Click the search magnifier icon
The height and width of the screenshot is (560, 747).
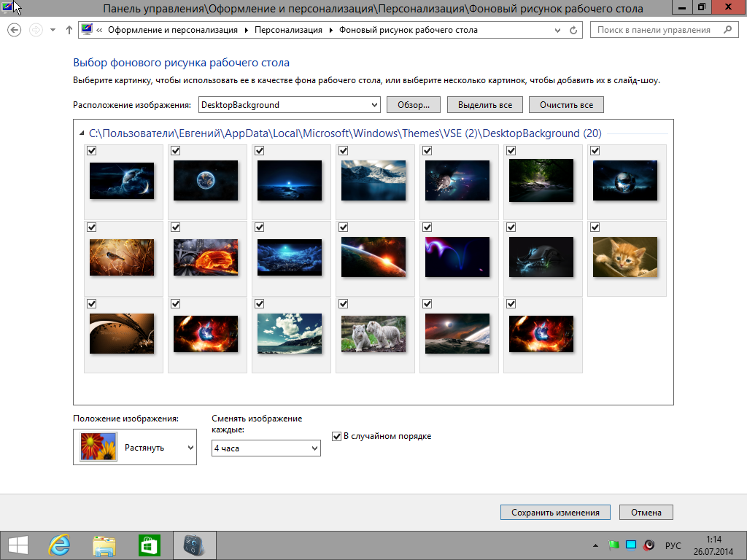pyautogui.click(x=727, y=29)
